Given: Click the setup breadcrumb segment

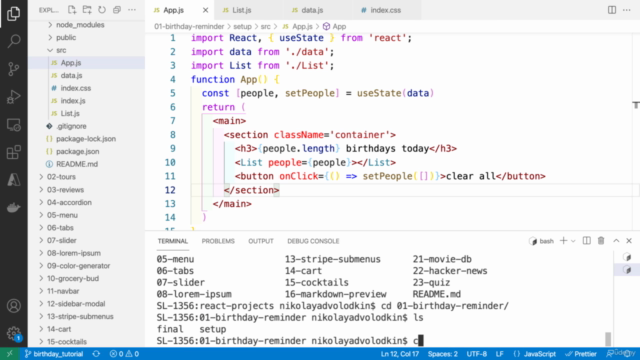Looking at the screenshot, I should (242, 27).
